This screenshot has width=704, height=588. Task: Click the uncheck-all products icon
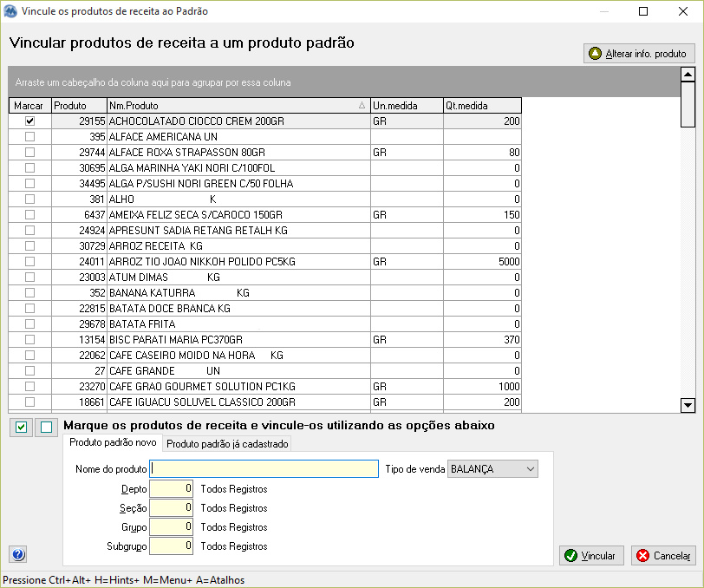tap(46, 428)
